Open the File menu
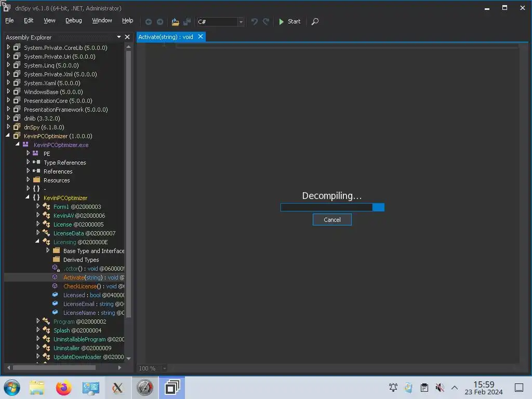Viewport: 532px width, 399px height. (9, 20)
